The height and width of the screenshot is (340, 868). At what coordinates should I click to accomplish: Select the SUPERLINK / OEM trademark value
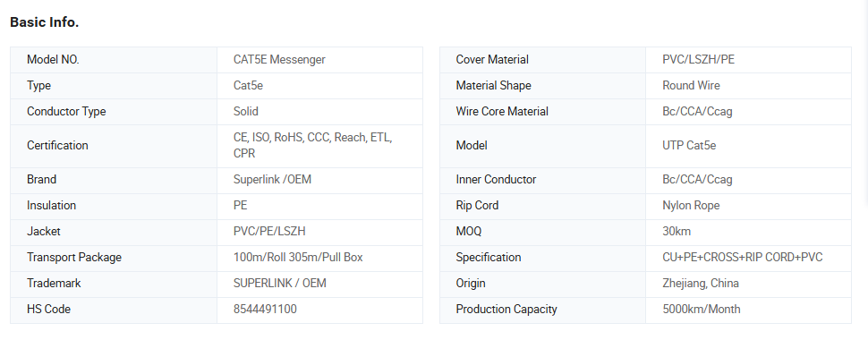coord(279,284)
